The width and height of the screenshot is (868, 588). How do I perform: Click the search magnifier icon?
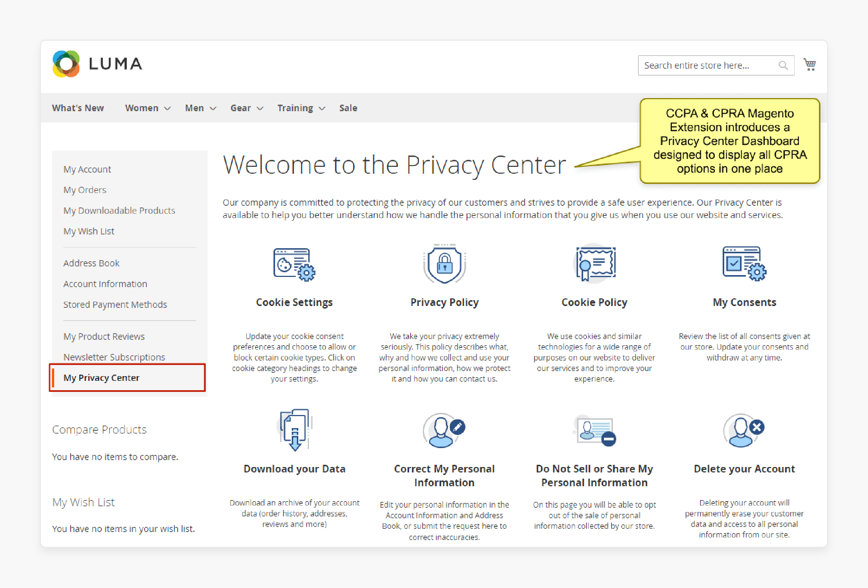pos(783,65)
